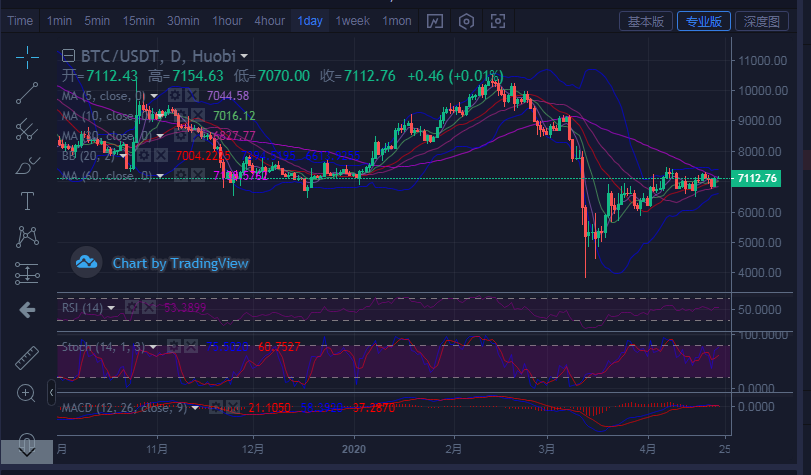
Task: Click the 基本版 basic version button
Action: pos(645,21)
